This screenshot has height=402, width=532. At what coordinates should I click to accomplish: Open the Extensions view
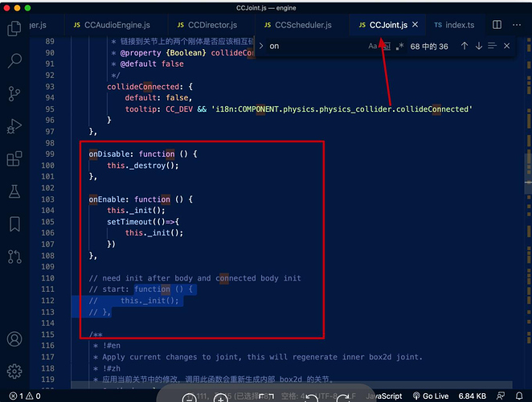pos(14,158)
